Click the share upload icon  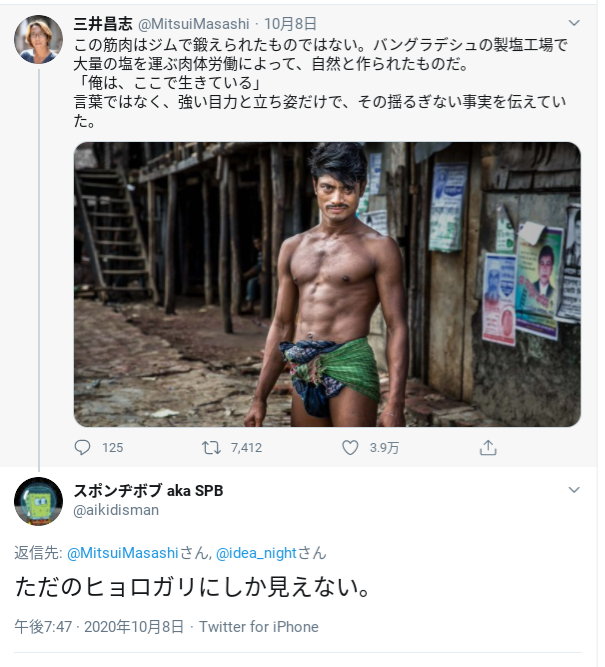click(x=488, y=447)
